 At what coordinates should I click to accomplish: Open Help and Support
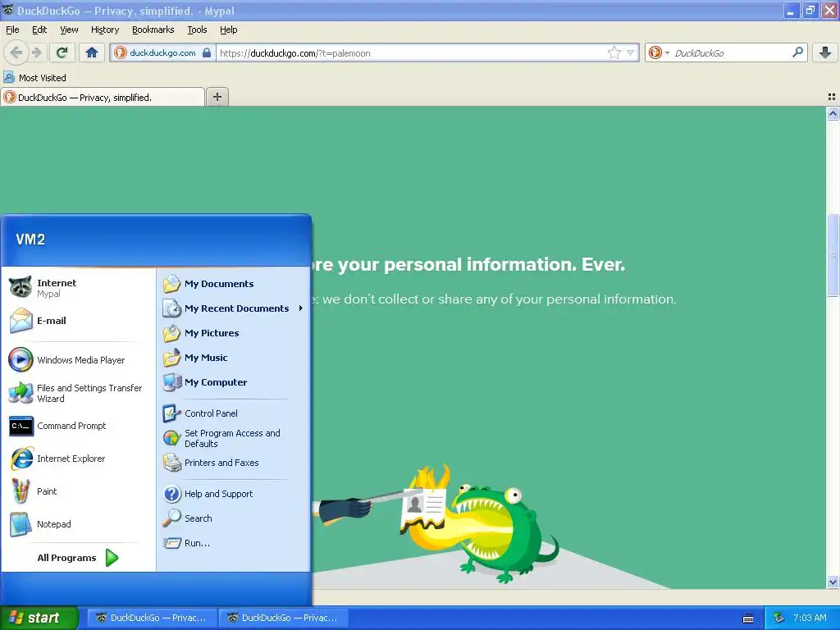pos(234,493)
